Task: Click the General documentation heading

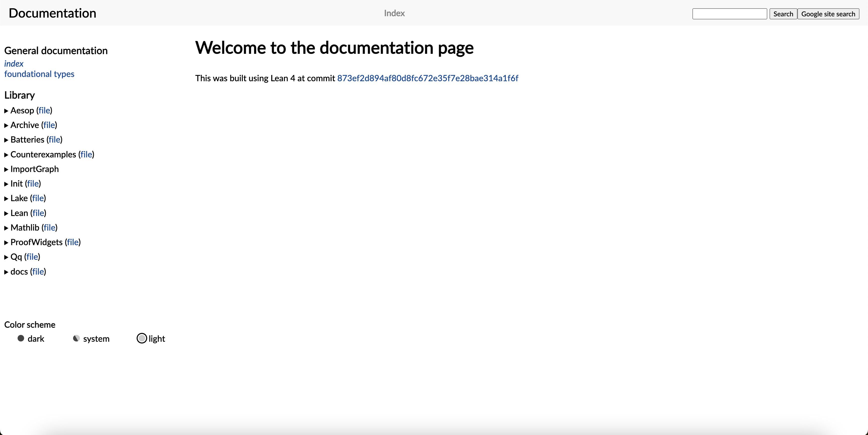Action: [x=56, y=51]
